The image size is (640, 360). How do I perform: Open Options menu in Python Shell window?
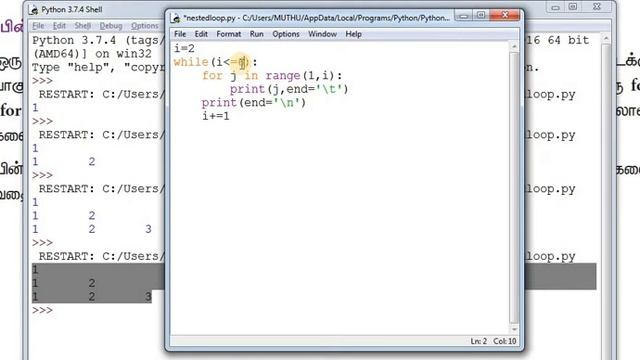point(144,26)
